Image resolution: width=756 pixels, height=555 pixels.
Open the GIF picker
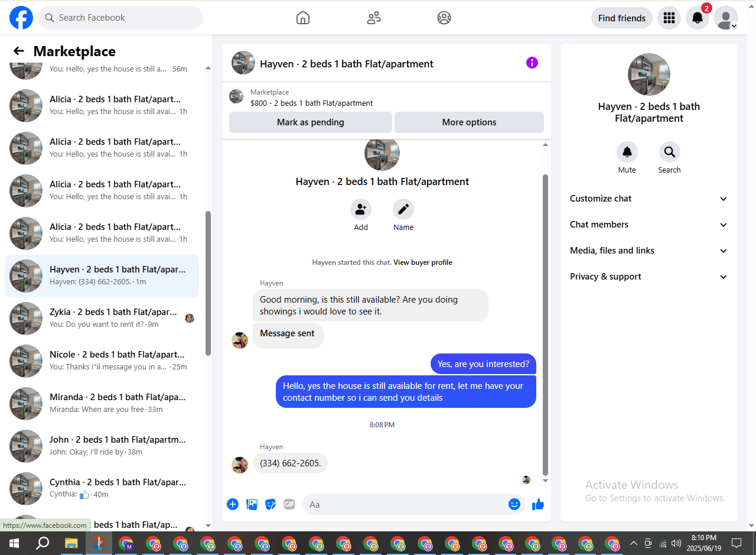289,504
